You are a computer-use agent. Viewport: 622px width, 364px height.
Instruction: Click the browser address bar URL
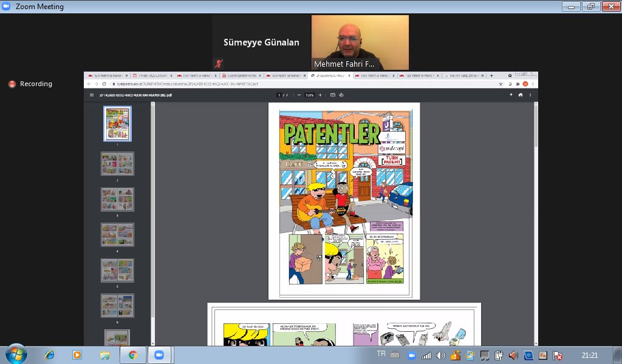[x=188, y=84]
